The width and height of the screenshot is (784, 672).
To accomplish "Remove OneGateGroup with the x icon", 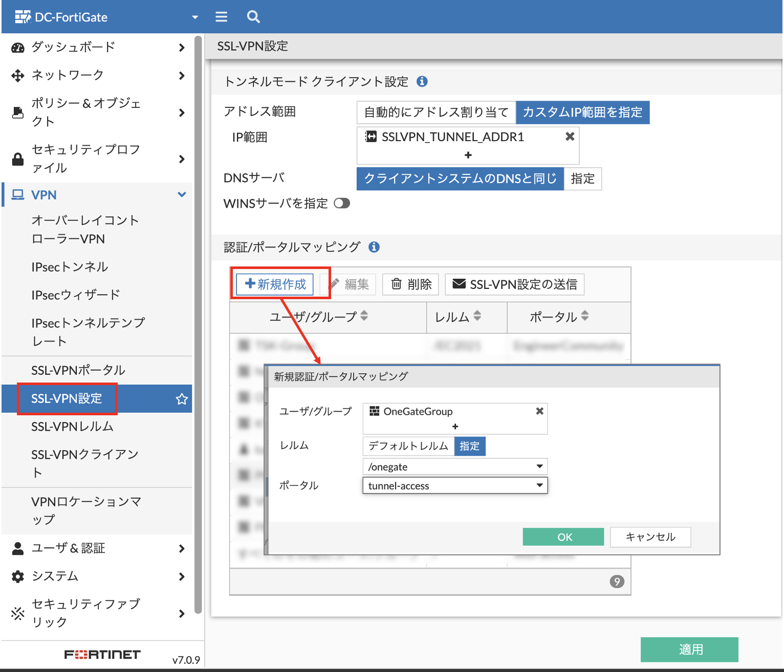I will tap(539, 411).
